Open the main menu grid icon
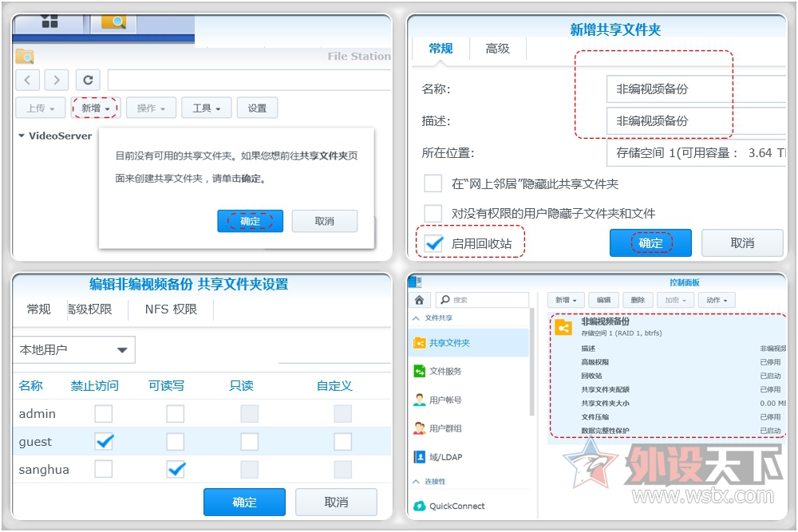This screenshot has height=532, width=798. pyautogui.click(x=49, y=21)
